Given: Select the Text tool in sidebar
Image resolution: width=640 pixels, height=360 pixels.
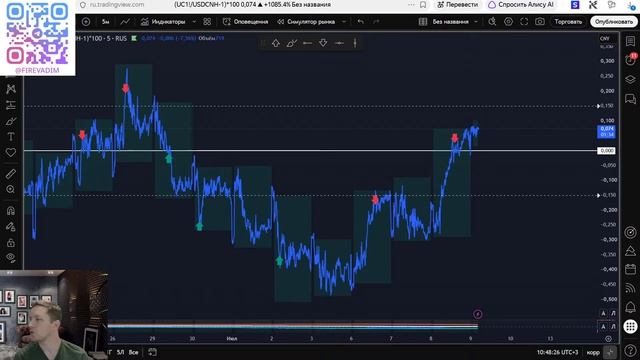Looking at the screenshot, I should tap(11, 137).
